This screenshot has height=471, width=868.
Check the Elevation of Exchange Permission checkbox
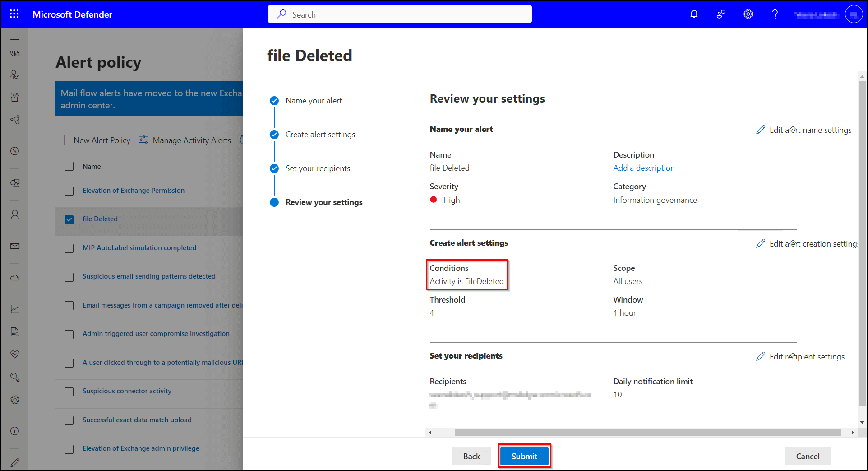pyautogui.click(x=69, y=191)
